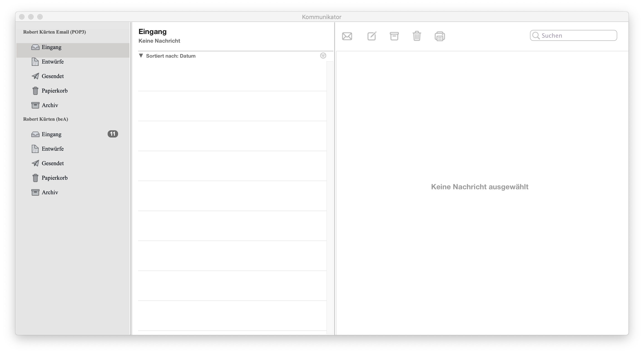Click the archive box toolbar icon
Viewport: 644px width, 354px height.
point(394,36)
